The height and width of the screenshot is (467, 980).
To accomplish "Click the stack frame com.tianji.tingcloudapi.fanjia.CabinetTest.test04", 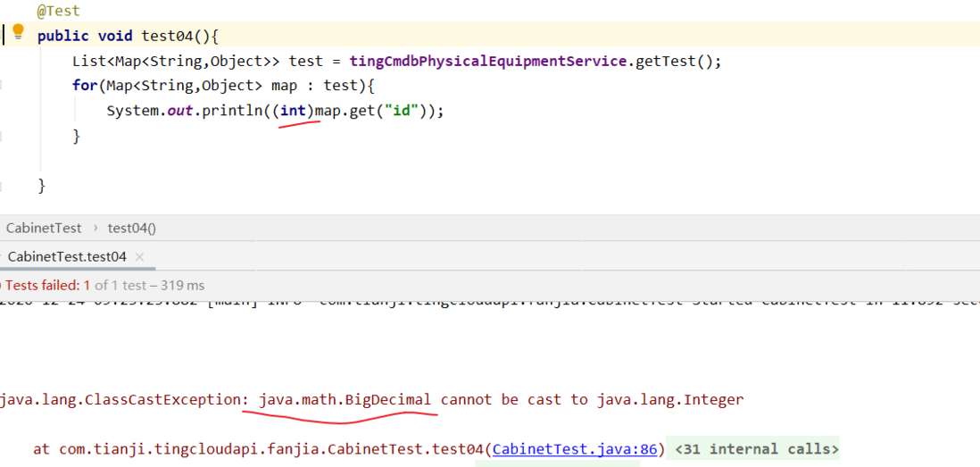I will [x=271, y=449].
